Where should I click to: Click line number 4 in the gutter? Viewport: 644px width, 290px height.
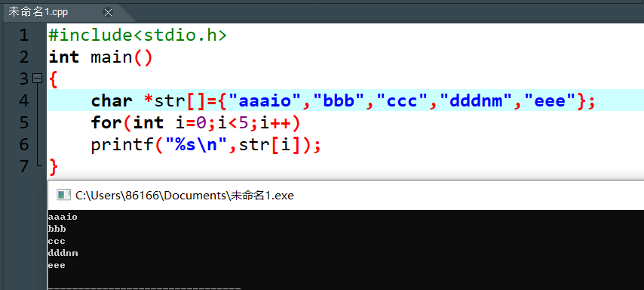tap(24, 100)
